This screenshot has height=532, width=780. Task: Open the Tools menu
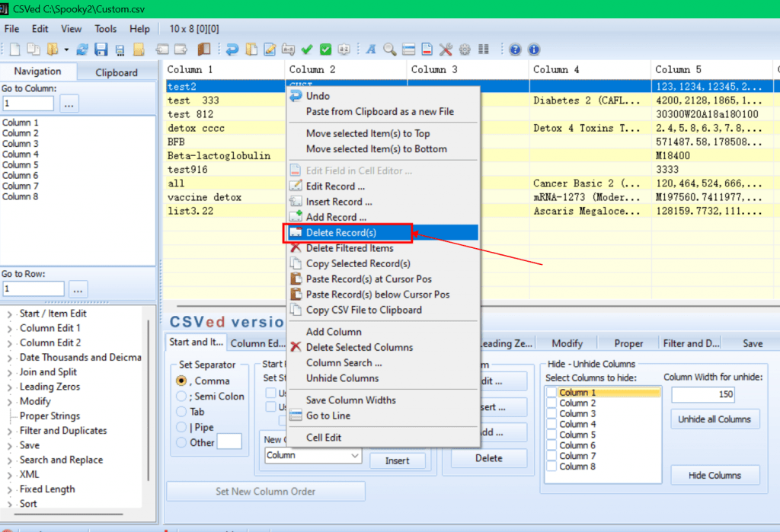(x=105, y=29)
